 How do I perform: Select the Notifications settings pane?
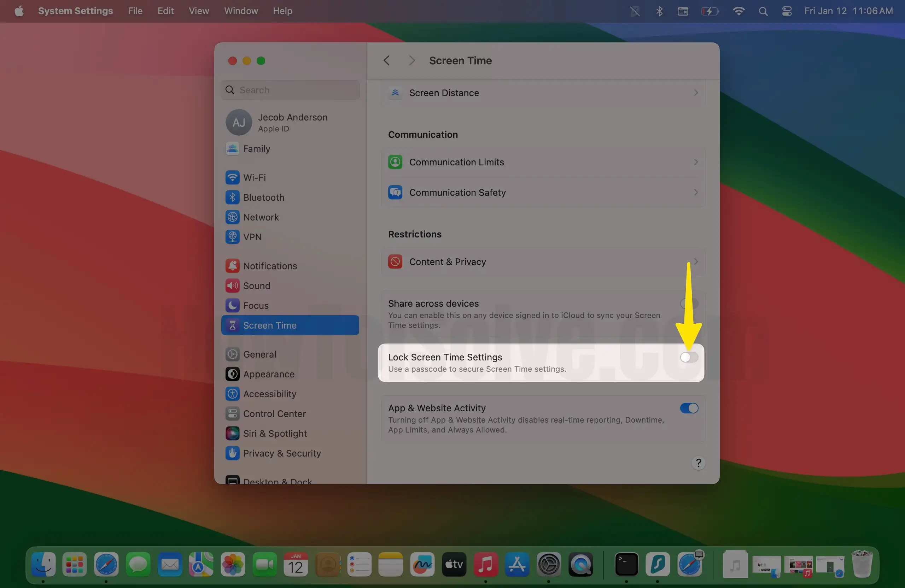tap(270, 266)
